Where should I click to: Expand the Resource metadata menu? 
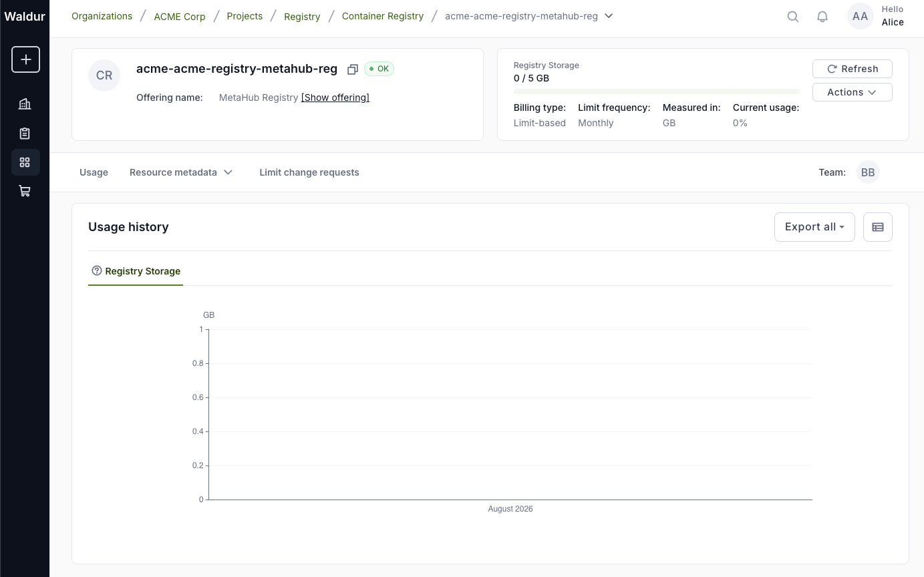click(x=181, y=172)
